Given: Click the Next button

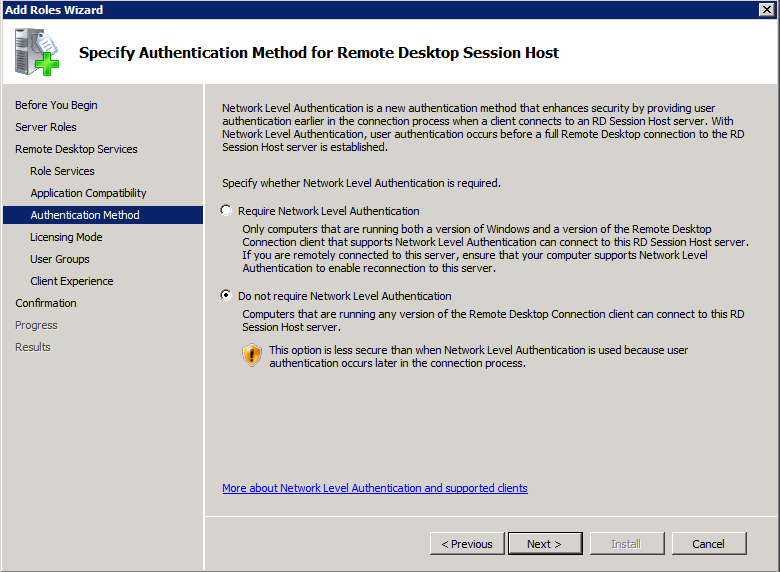Looking at the screenshot, I should click(545, 544).
